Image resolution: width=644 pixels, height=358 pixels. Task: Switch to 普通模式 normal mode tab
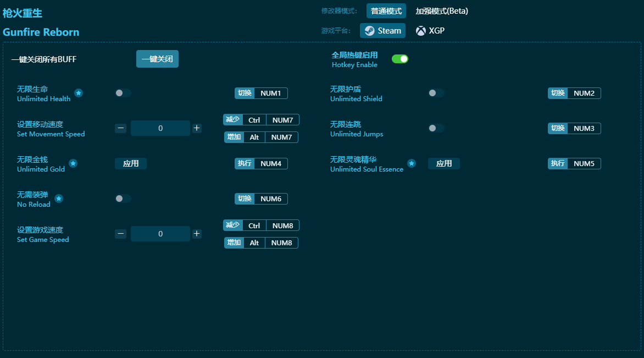pyautogui.click(x=386, y=11)
